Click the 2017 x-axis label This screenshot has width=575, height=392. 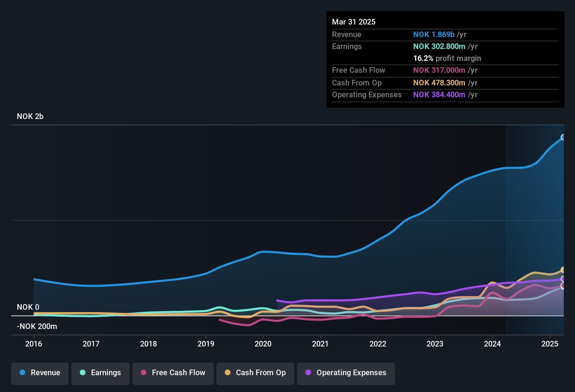point(91,344)
